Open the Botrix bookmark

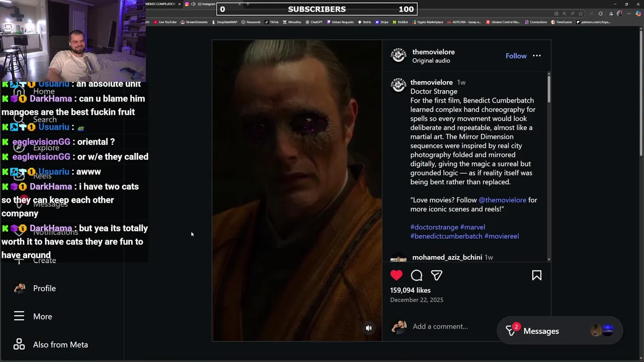point(364,22)
